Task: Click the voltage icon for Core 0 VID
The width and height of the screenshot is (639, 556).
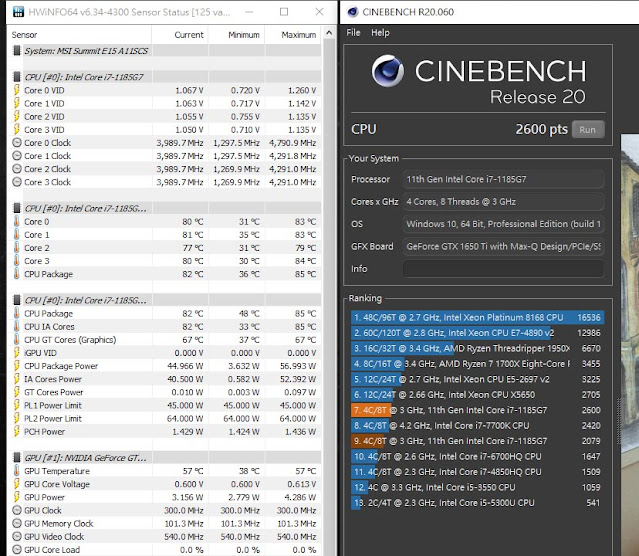Action: (17, 90)
